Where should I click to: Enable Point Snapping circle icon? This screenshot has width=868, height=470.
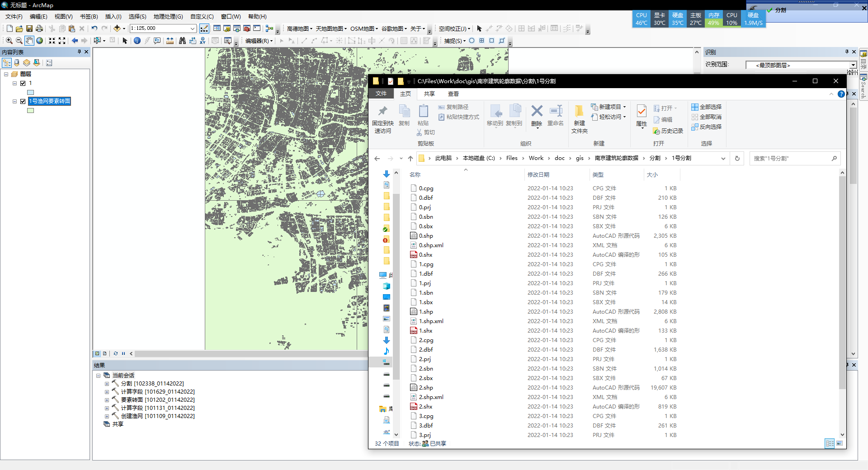pyautogui.click(x=472, y=41)
